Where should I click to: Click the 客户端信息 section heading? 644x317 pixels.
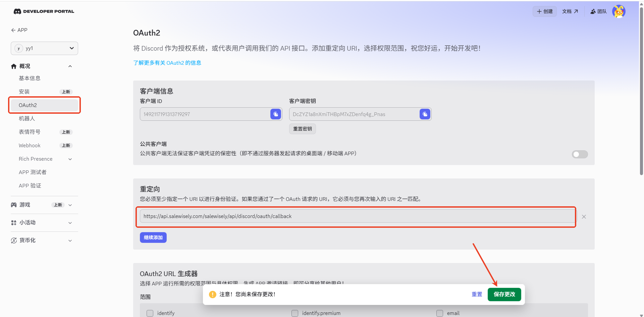pyautogui.click(x=157, y=91)
